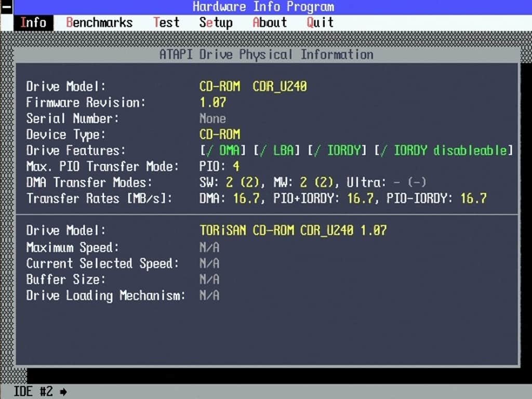Image resolution: width=532 pixels, height=399 pixels.
Task: Click the PIO-IORDY: 16.7 transfer rate
Action: tap(436, 198)
